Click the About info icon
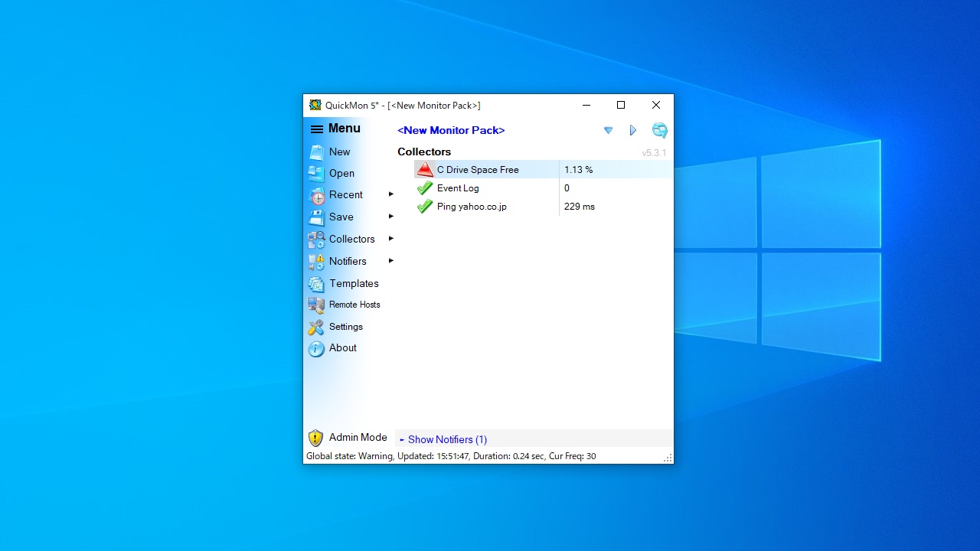 click(x=316, y=349)
